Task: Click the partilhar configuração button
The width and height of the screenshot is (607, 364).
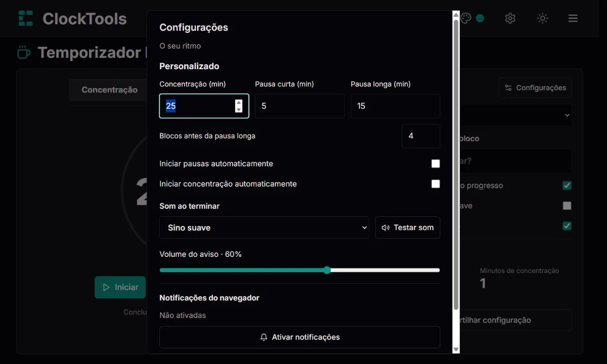Action: (515, 320)
